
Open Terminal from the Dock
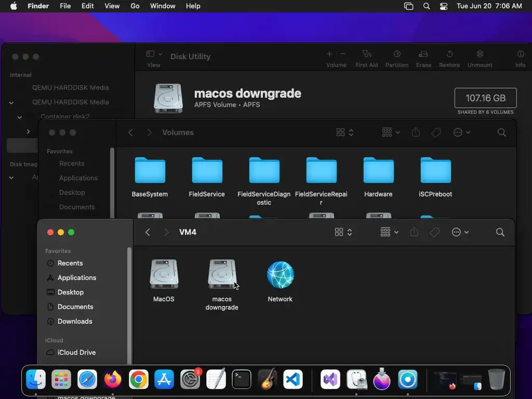[241, 379]
